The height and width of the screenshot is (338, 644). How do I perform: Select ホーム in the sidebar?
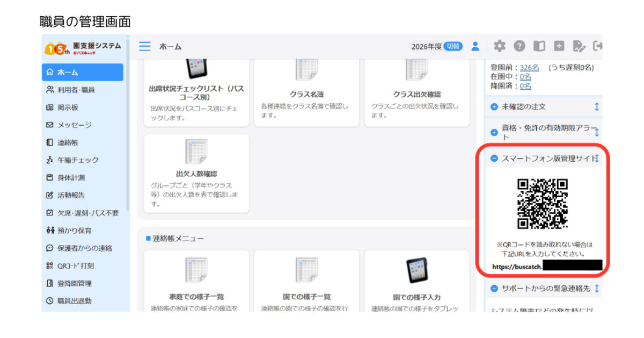[83, 72]
